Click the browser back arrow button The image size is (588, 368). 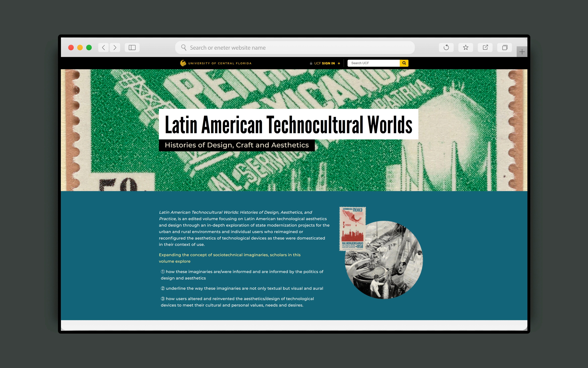coord(104,47)
